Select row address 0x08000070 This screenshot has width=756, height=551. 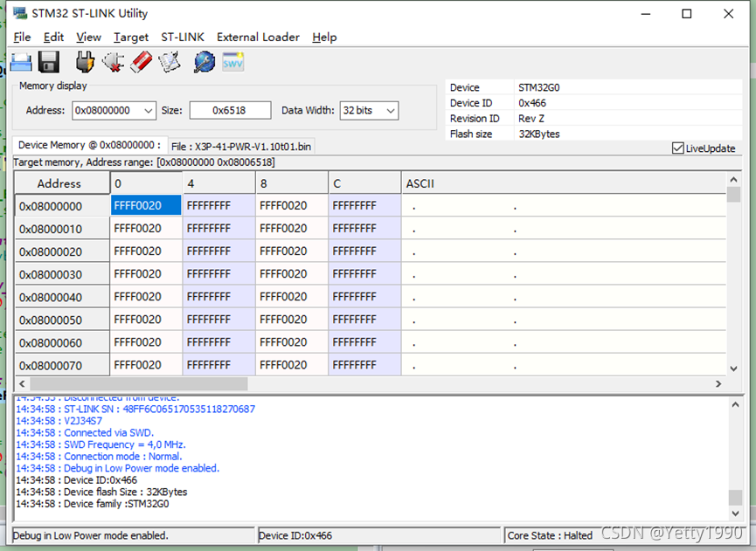click(62, 366)
